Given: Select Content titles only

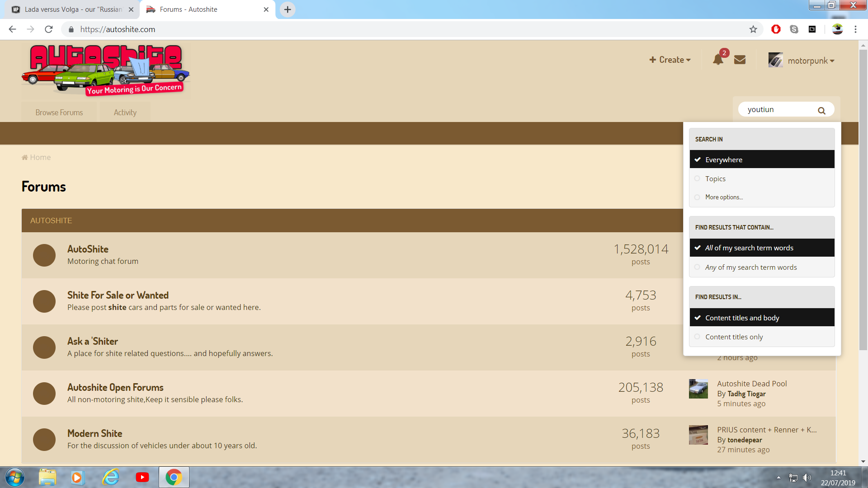Looking at the screenshot, I should click(x=762, y=337).
